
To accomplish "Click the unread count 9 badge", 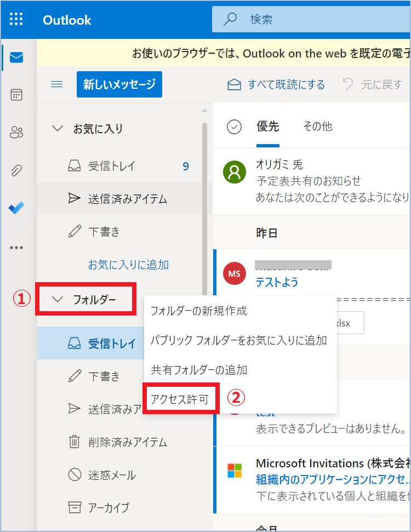I will click(186, 166).
